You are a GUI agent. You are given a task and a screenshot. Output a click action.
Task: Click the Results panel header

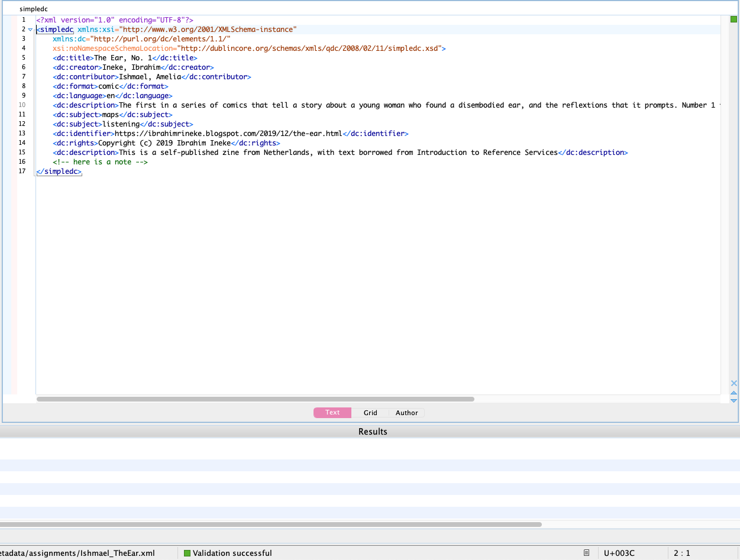click(373, 432)
